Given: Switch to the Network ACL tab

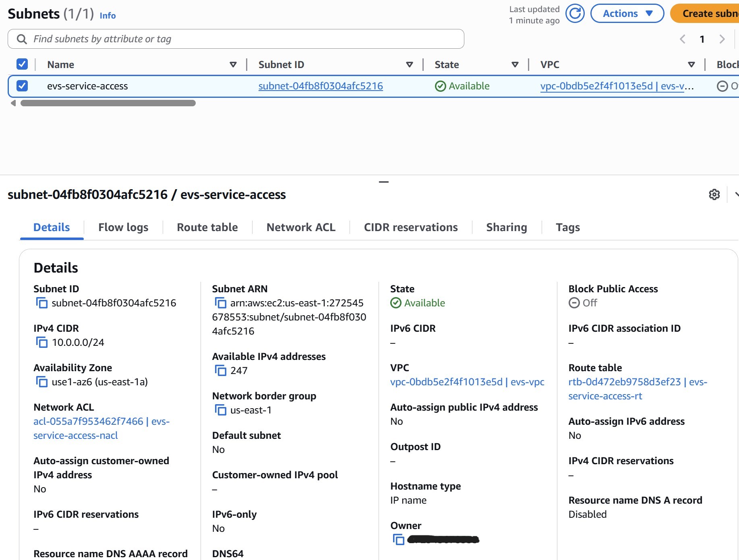Looking at the screenshot, I should point(301,227).
